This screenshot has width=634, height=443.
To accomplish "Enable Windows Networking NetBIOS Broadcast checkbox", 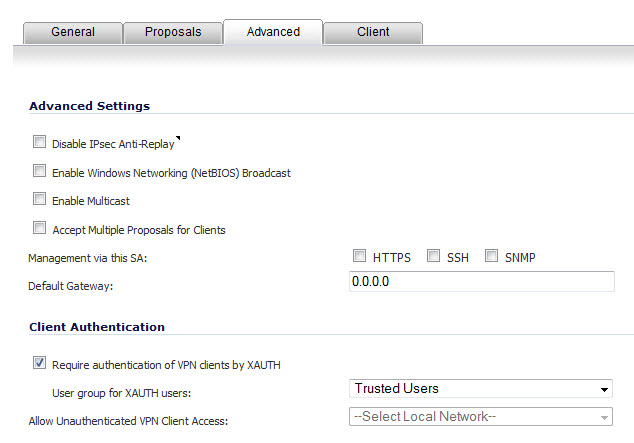I will pyautogui.click(x=39, y=171).
